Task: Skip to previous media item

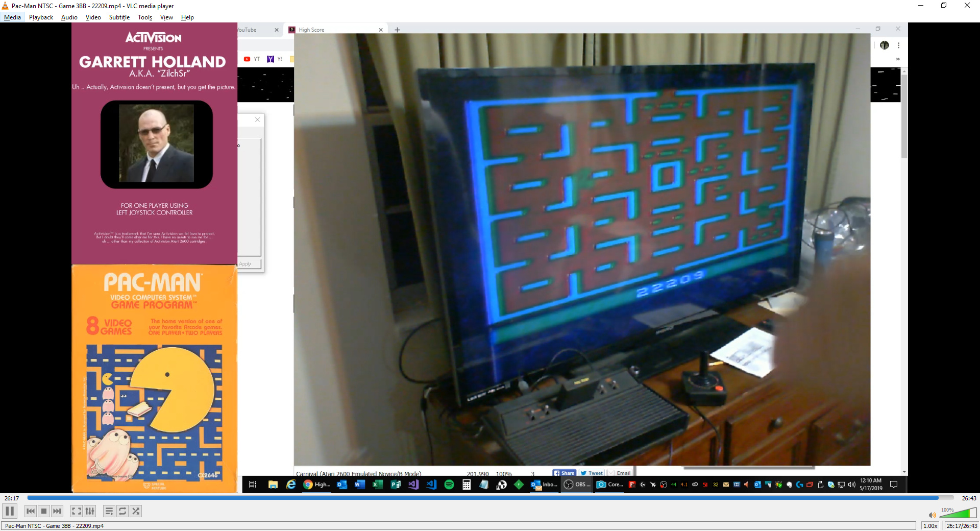Action: pos(31,511)
